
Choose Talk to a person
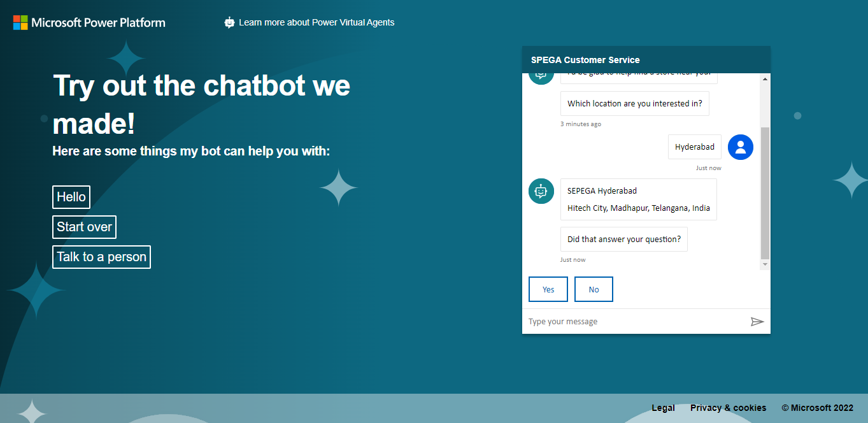tap(101, 257)
